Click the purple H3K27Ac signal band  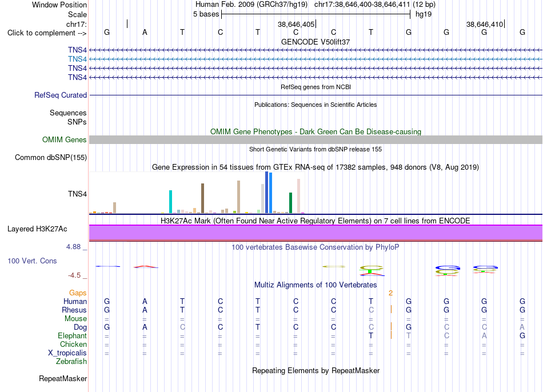click(316, 233)
